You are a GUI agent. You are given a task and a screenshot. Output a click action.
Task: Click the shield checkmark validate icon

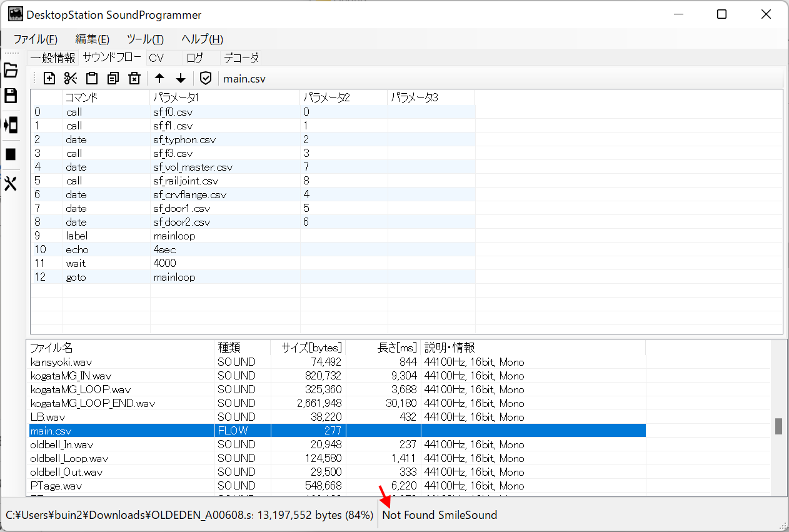[x=206, y=78]
